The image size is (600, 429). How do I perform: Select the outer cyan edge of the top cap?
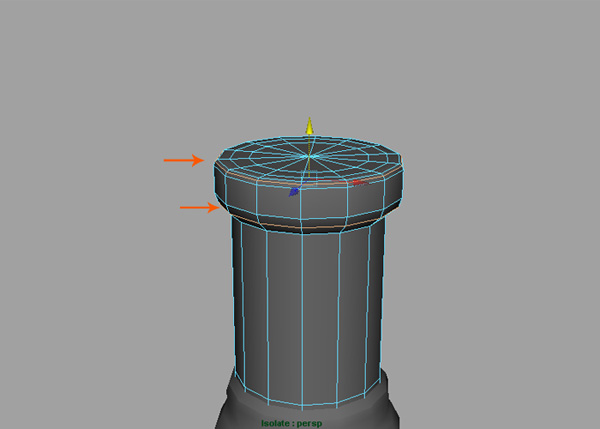[x=310, y=137]
